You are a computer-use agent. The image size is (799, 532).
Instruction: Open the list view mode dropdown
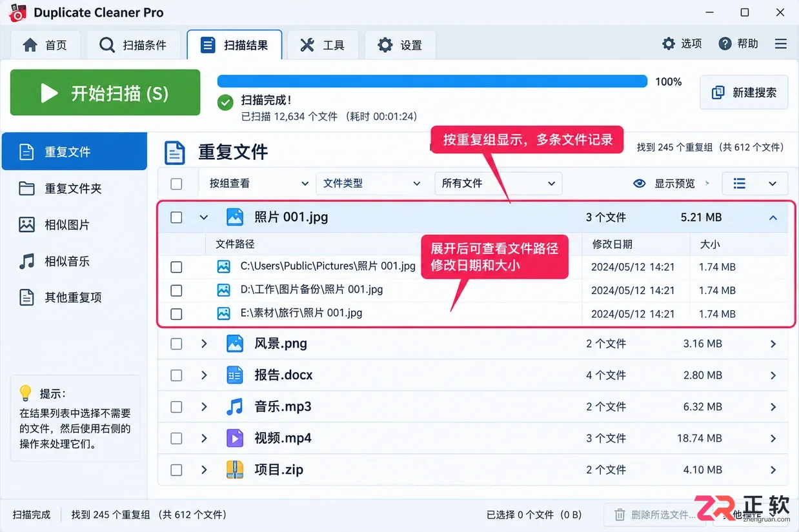(x=754, y=184)
